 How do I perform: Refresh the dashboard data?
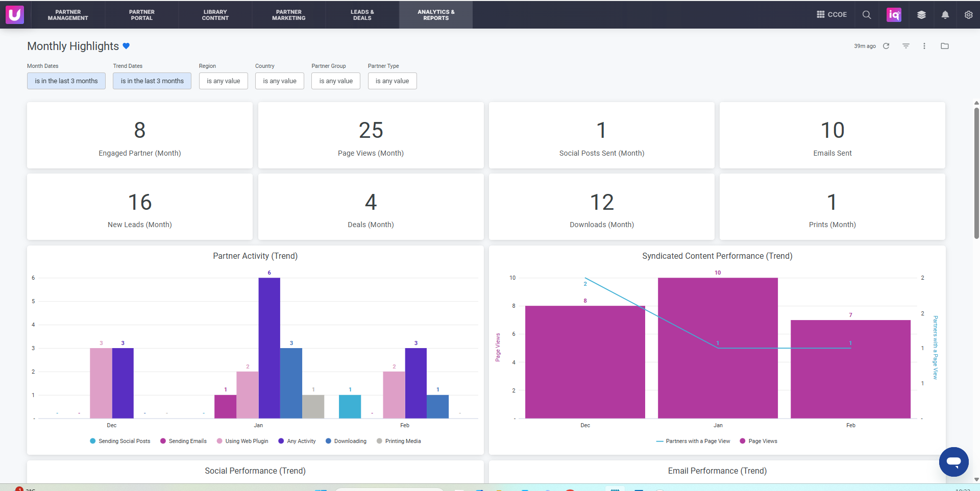click(x=886, y=46)
